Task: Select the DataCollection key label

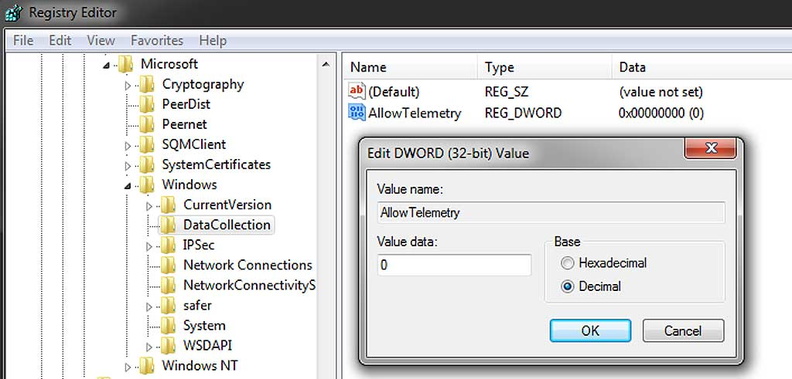Action: (227, 225)
